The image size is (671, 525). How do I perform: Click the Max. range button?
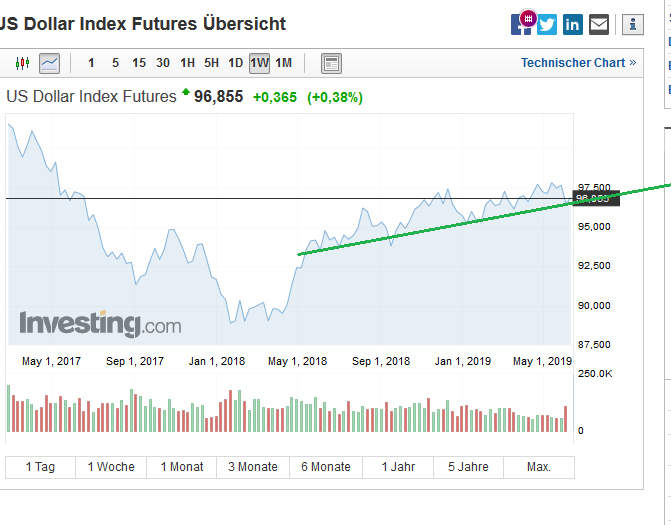539,467
